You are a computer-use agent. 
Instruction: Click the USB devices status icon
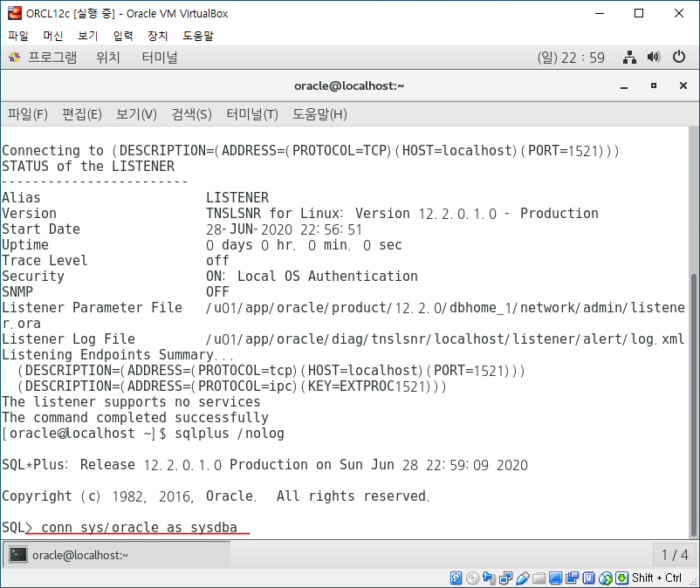(522, 578)
